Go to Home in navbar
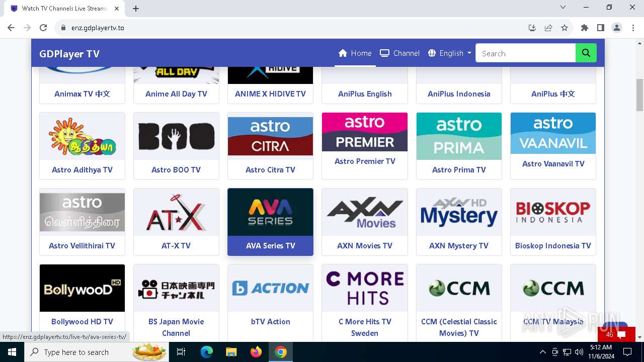The width and height of the screenshot is (644, 362). pos(355,53)
